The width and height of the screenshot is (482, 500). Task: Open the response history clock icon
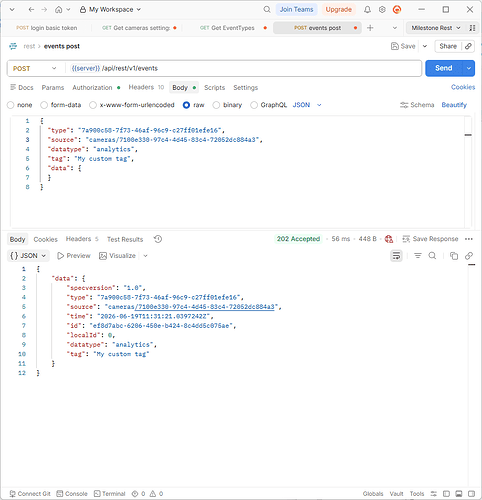pos(158,239)
